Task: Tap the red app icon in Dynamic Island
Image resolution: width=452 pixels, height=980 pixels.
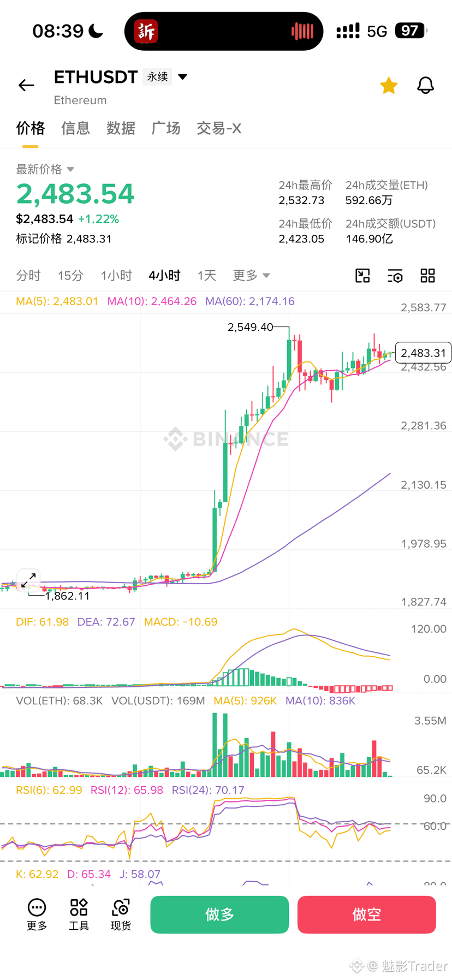Action: pos(146,31)
